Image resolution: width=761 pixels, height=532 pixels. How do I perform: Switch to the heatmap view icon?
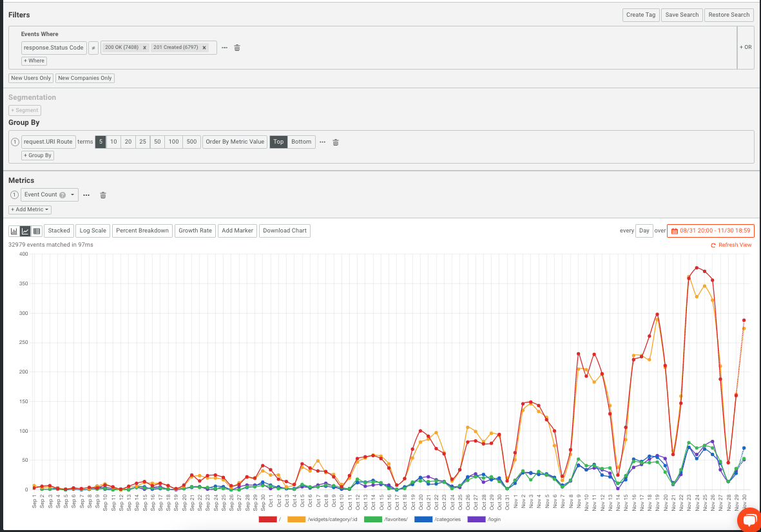click(36, 230)
